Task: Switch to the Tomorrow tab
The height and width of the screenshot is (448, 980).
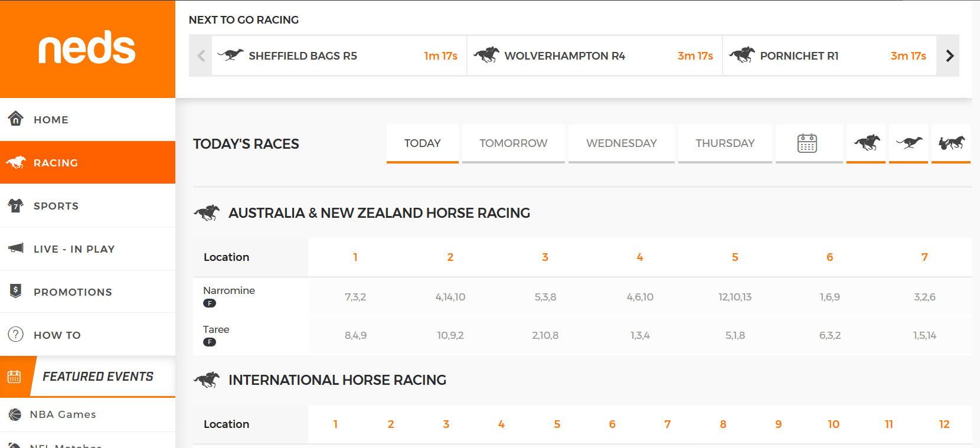Action: click(x=514, y=143)
